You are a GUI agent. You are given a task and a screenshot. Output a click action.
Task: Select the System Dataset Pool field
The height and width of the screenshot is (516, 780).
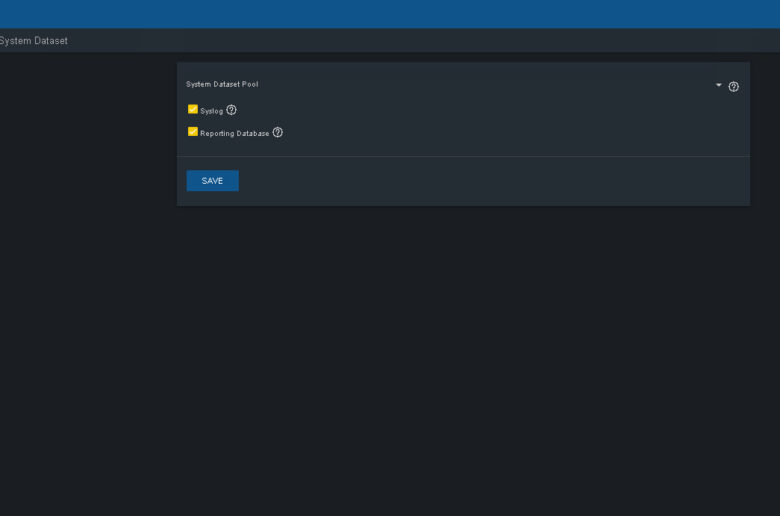[455, 85]
